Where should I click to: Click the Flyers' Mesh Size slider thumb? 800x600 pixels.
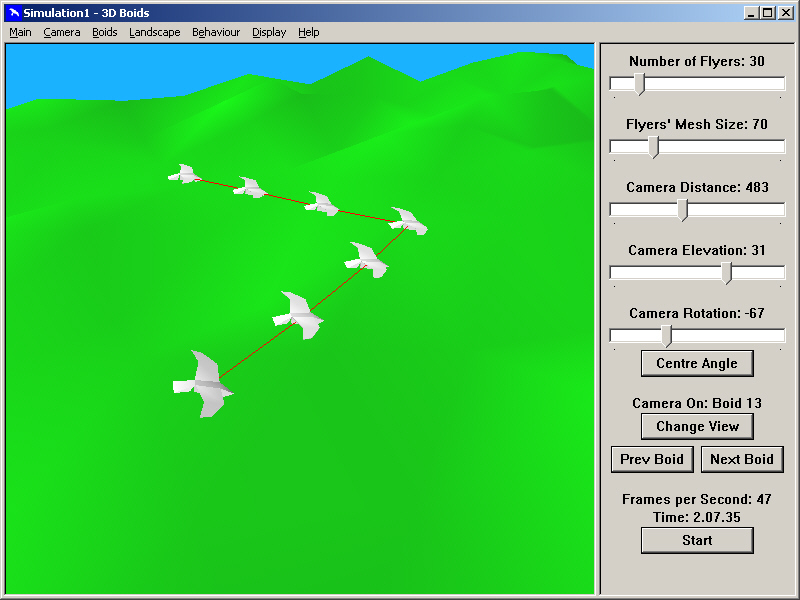click(x=654, y=147)
